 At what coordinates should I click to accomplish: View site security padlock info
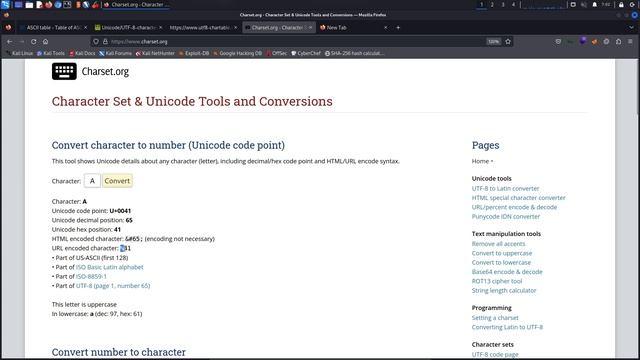pos(105,42)
